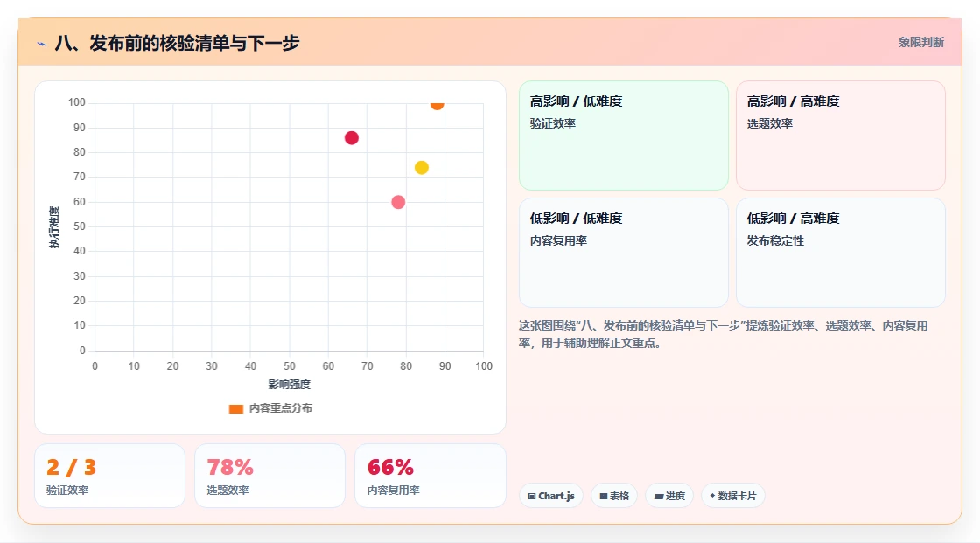Click the lightning icon beside the section title
This screenshot has width=980, height=543.
tap(41, 44)
